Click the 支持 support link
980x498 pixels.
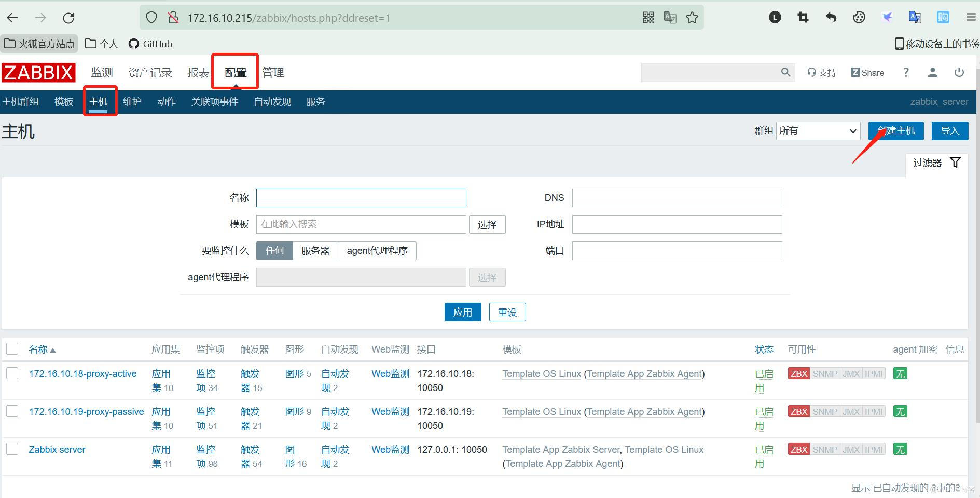pos(822,73)
